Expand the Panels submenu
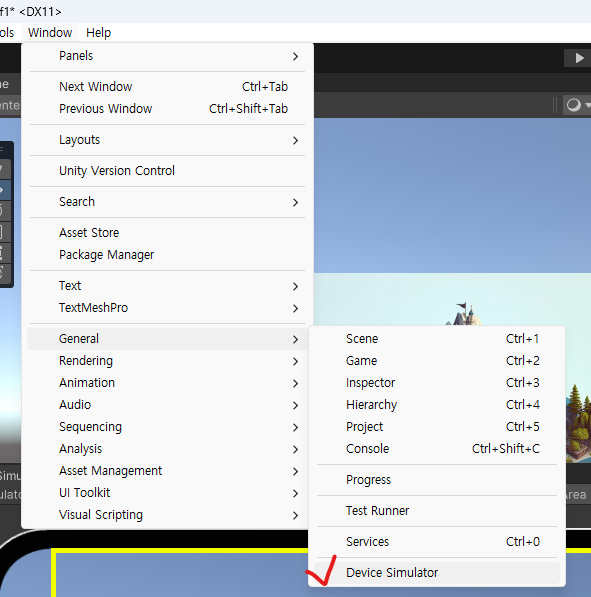591x597 pixels. pyautogui.click(x=168, y=56)
